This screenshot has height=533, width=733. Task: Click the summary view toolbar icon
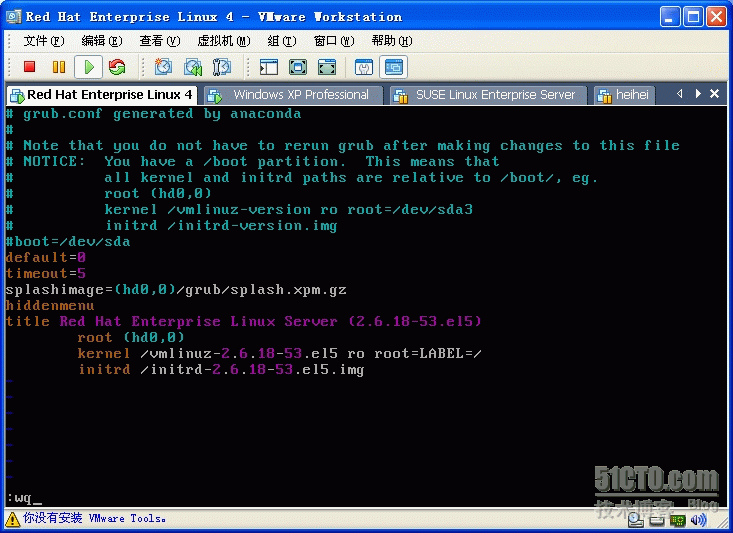pos(364,67)
